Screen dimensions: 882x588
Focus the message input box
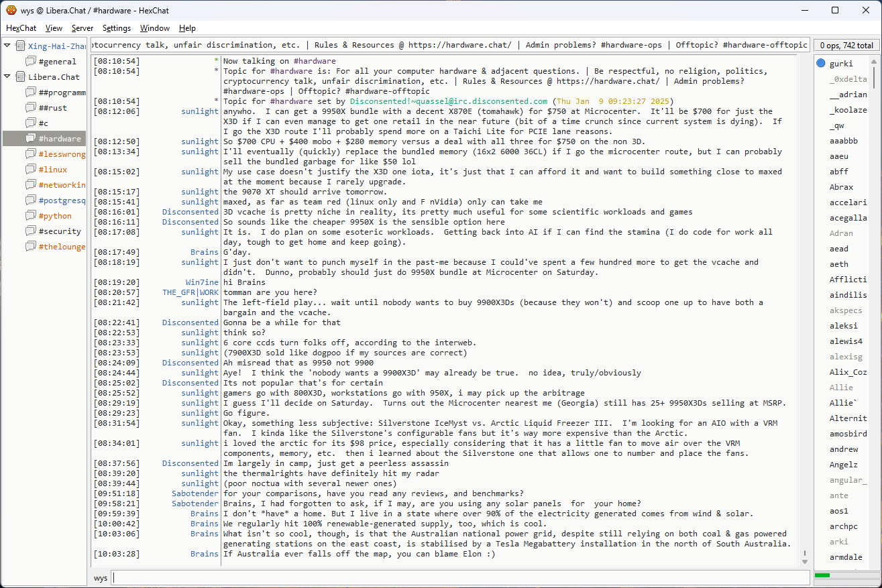[459, 578]
